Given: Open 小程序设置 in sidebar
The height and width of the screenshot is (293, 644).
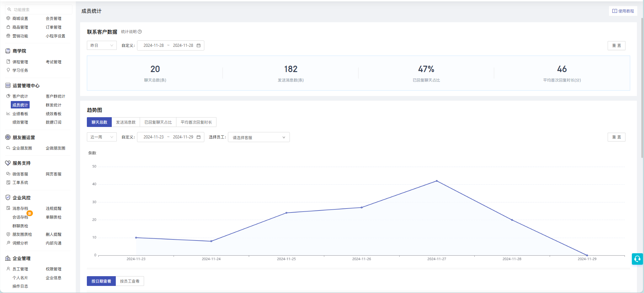Looking at the screenshot, I should tap(56, 36).
